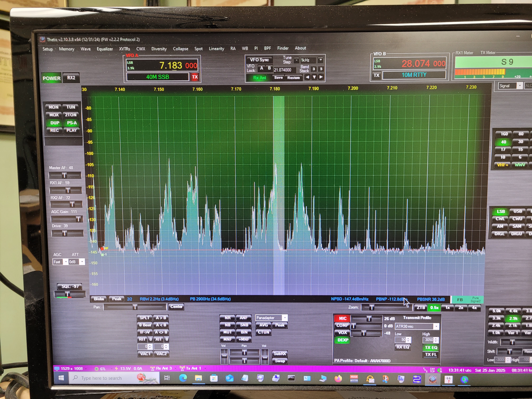The height and width of the screenshot is (399, 532).
Task: Open the Diversity menu
Action: tap(159, 49)
